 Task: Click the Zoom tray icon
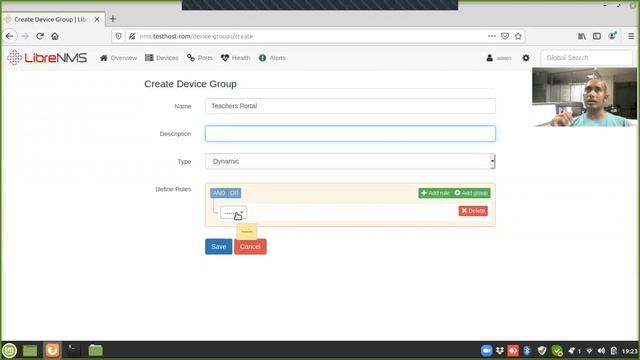pos(487,350)
